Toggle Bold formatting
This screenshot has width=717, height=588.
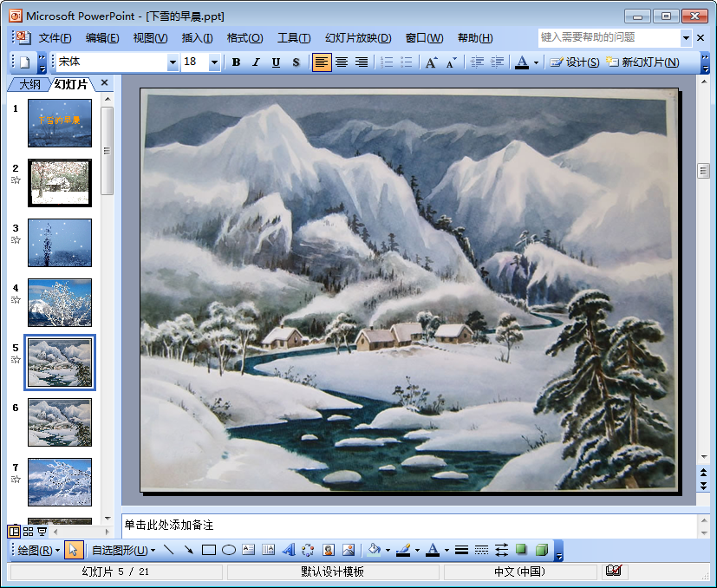tap(236, 62)
